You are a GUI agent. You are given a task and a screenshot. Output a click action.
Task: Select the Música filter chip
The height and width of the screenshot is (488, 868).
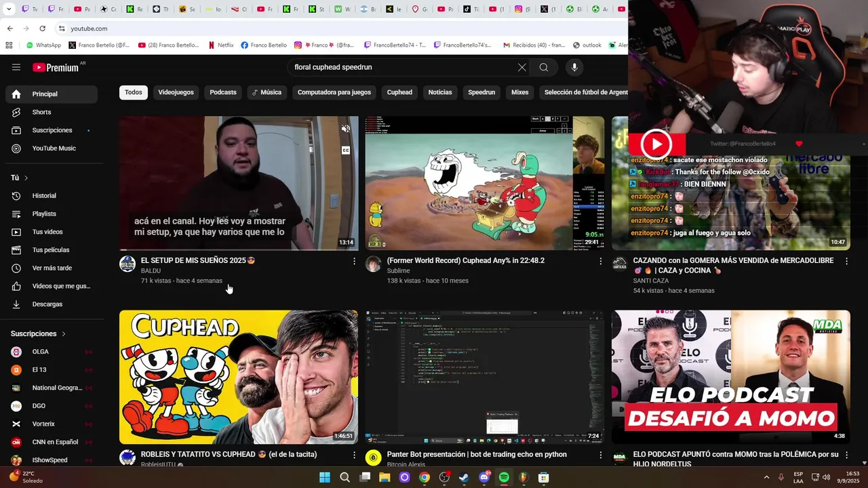click(266, 92)
